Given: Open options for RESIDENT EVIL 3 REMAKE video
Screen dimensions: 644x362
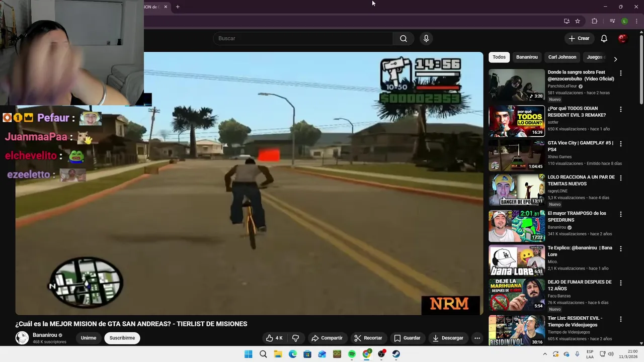Looking at the screenshot, I should click(620, 109).
